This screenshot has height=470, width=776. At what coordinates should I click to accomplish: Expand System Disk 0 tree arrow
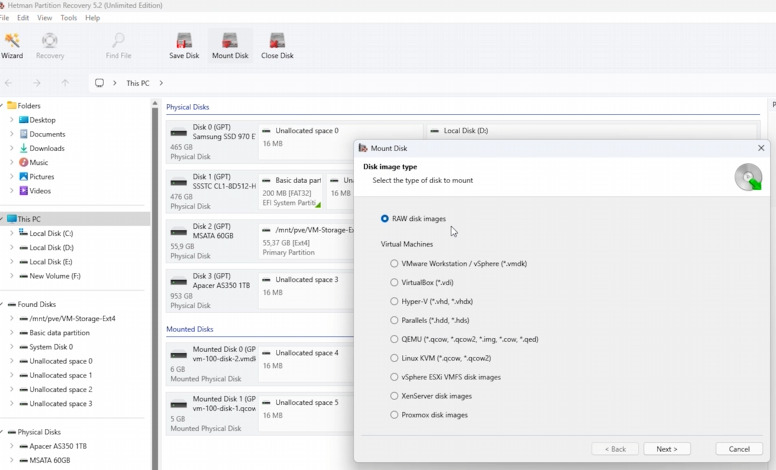[x=11, y=347]
